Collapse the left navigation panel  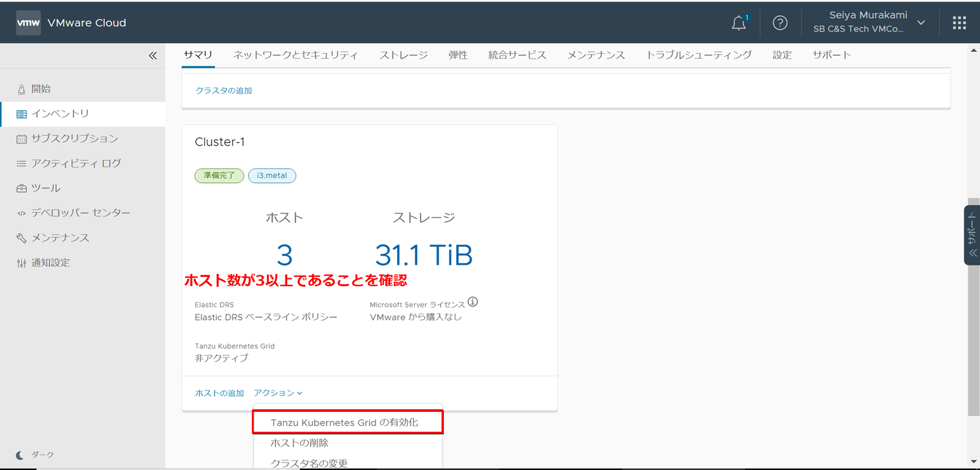[x=153, y=55]
